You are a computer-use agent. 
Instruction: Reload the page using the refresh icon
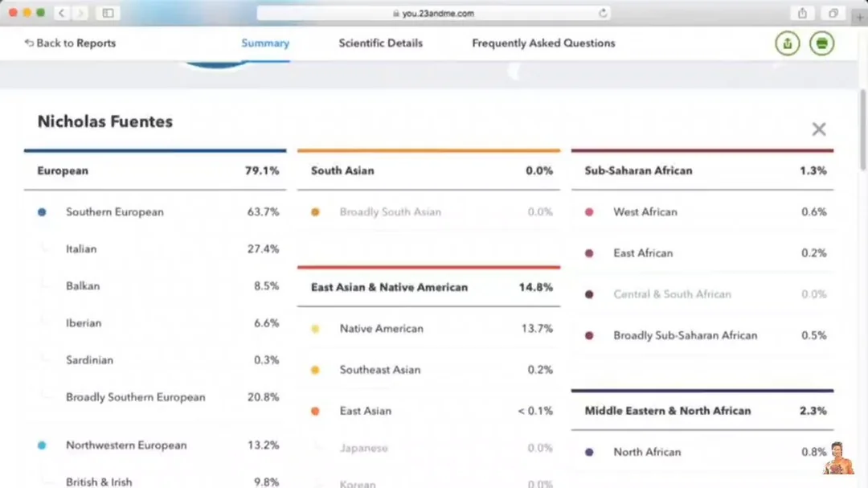(603, 13)
